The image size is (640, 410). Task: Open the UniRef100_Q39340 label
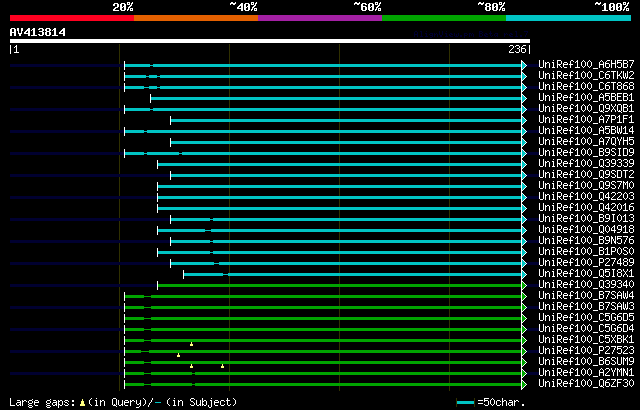pos(586,285)
